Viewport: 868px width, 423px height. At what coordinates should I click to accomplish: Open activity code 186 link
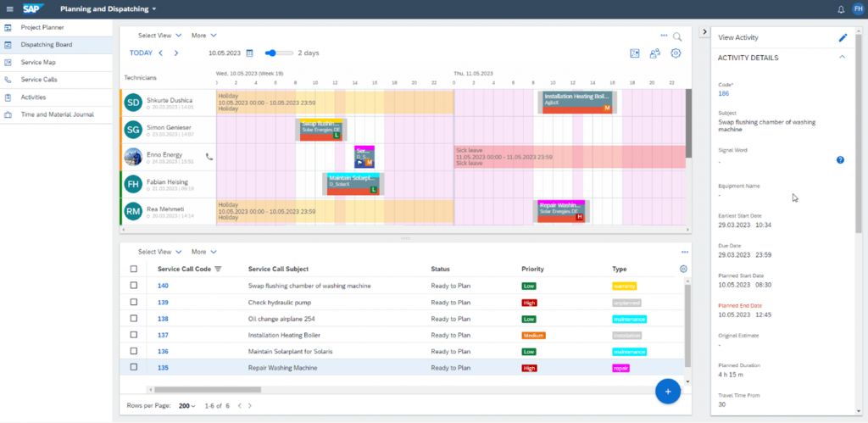[x=724, y=93]
